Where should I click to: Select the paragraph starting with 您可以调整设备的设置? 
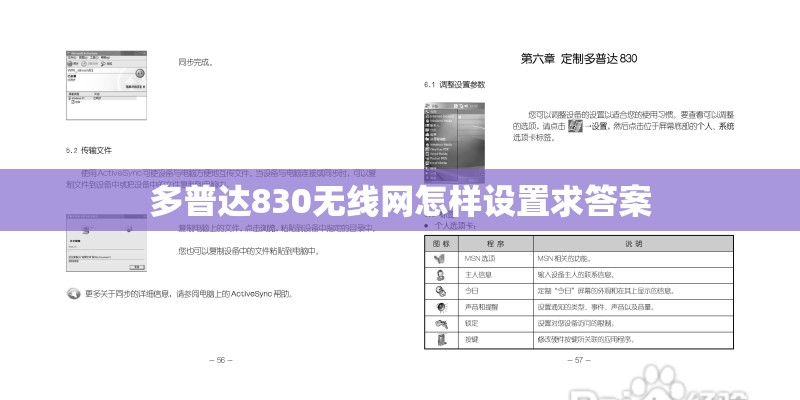tap(623, 126)
